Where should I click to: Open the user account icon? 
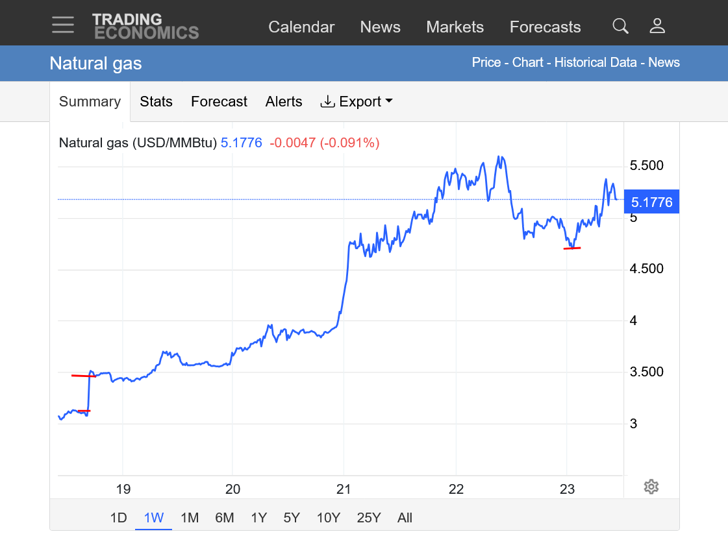(657, 26)
